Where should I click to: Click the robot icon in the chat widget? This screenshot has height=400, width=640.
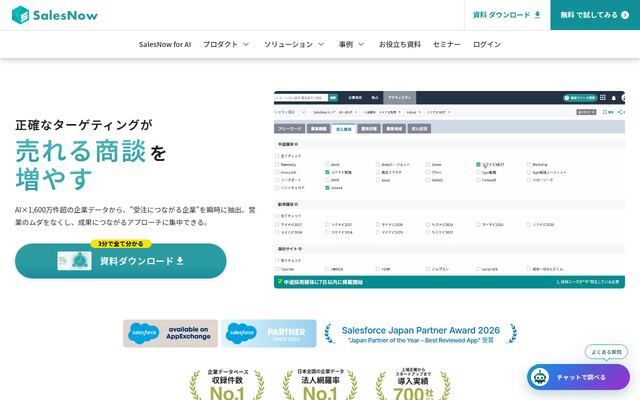pos(540,377)
